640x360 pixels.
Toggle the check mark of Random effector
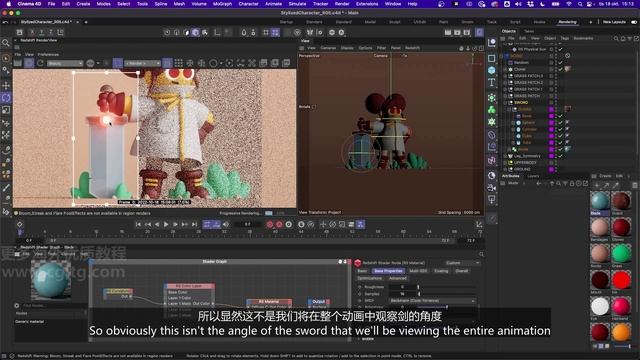click(x=560, y=63)
